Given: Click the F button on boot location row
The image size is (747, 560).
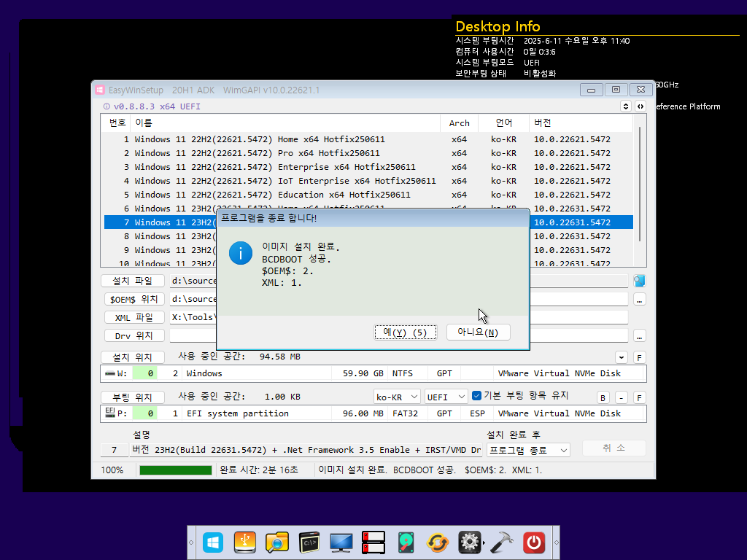Looking at the screenshot, I should pyautogui.click(x=639, y=397).
